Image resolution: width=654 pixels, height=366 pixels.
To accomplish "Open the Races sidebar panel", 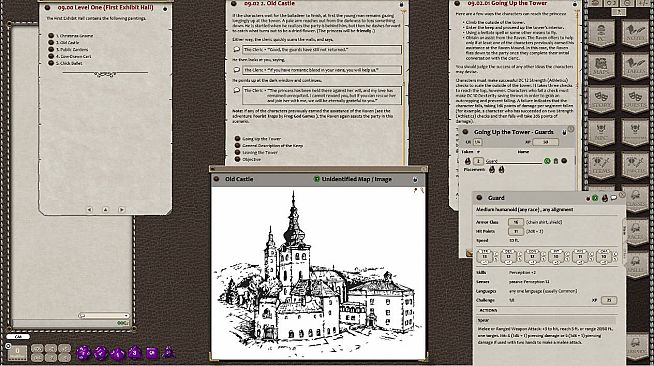I will [636, 232].
